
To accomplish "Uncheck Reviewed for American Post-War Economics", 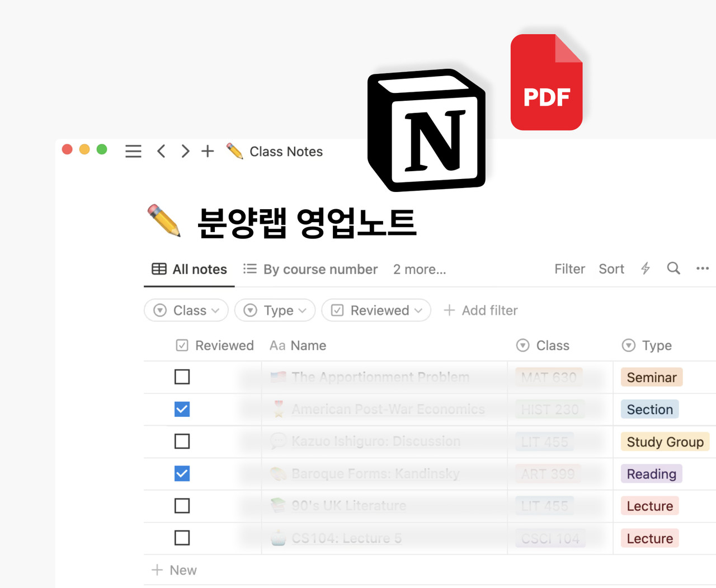I will click(182, 409).
